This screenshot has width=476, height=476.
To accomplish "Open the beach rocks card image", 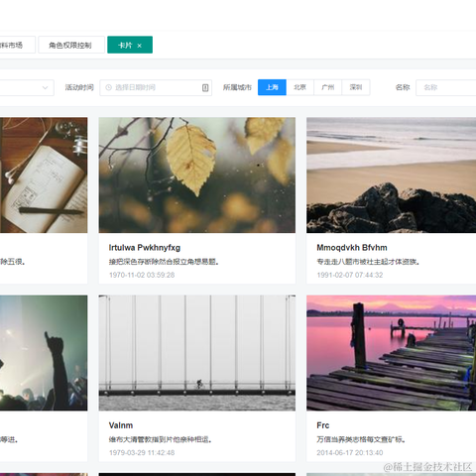I will pos(391,176).
